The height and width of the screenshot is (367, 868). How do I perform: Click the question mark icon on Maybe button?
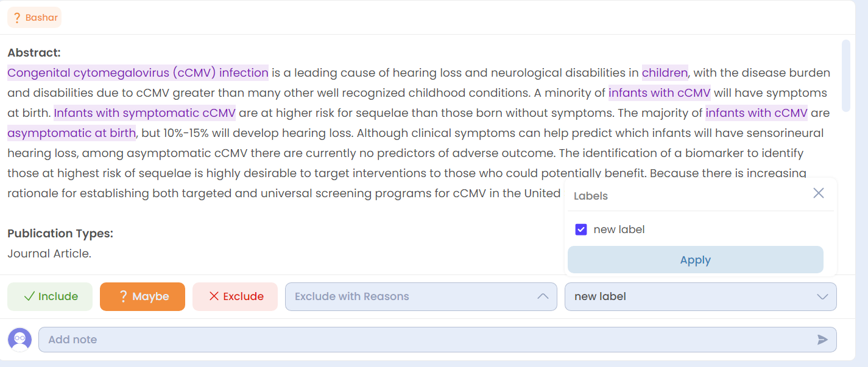(123, 296)
